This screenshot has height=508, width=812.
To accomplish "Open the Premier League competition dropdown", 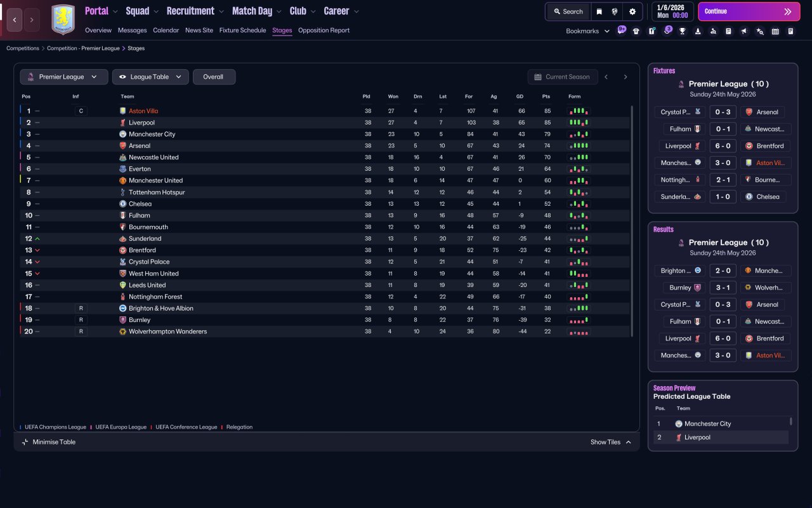I will tap(63, 77).
